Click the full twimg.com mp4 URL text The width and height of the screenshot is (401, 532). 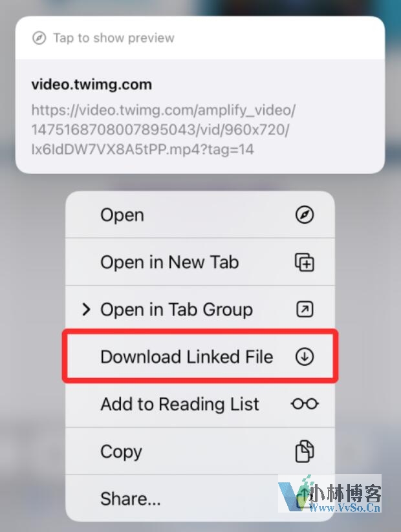coord(164,130)
